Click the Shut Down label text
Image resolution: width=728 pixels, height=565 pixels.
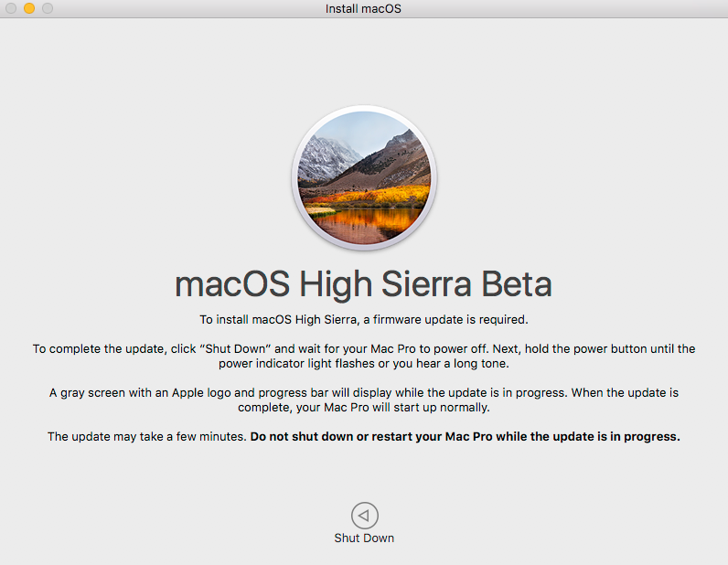click(364, 538)
